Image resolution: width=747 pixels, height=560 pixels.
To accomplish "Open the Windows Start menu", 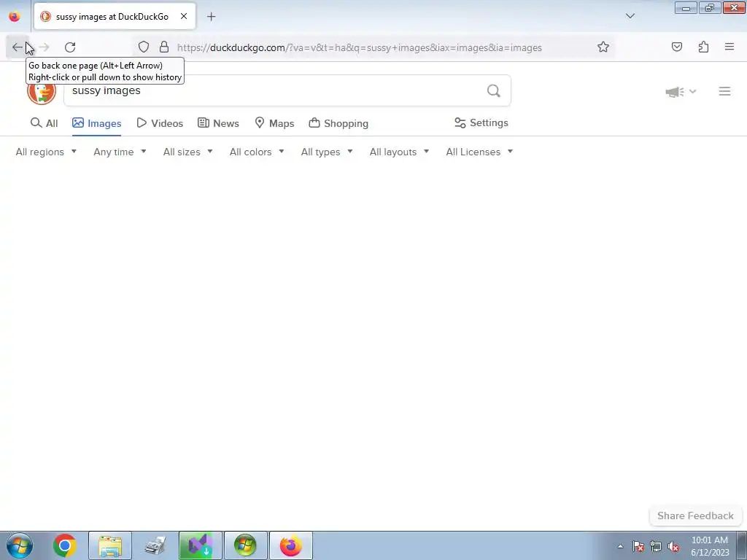I will 20,545.
